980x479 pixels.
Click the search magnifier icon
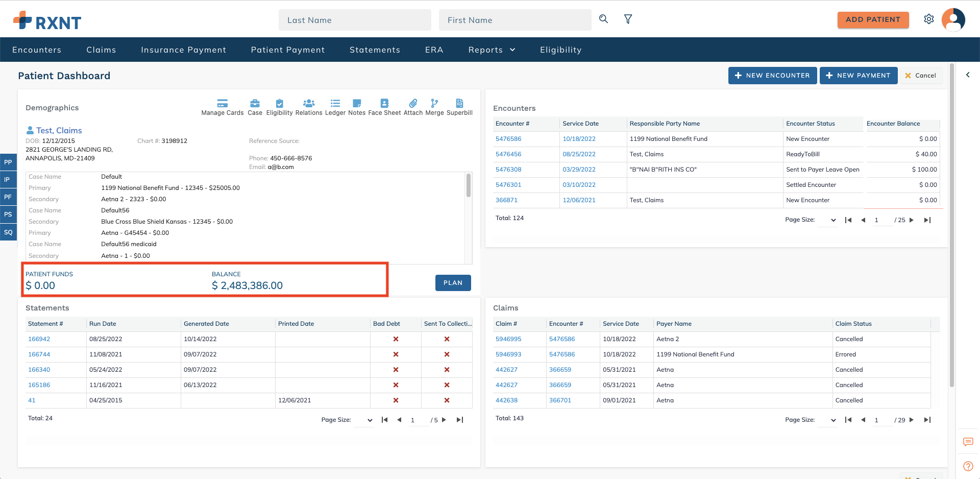[x=603, y=19]
